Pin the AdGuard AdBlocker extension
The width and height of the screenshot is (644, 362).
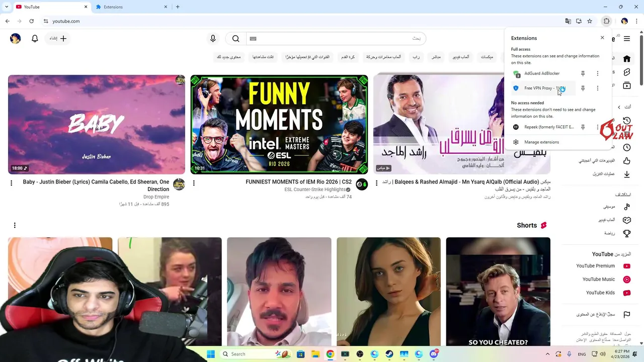coord(583,73)
